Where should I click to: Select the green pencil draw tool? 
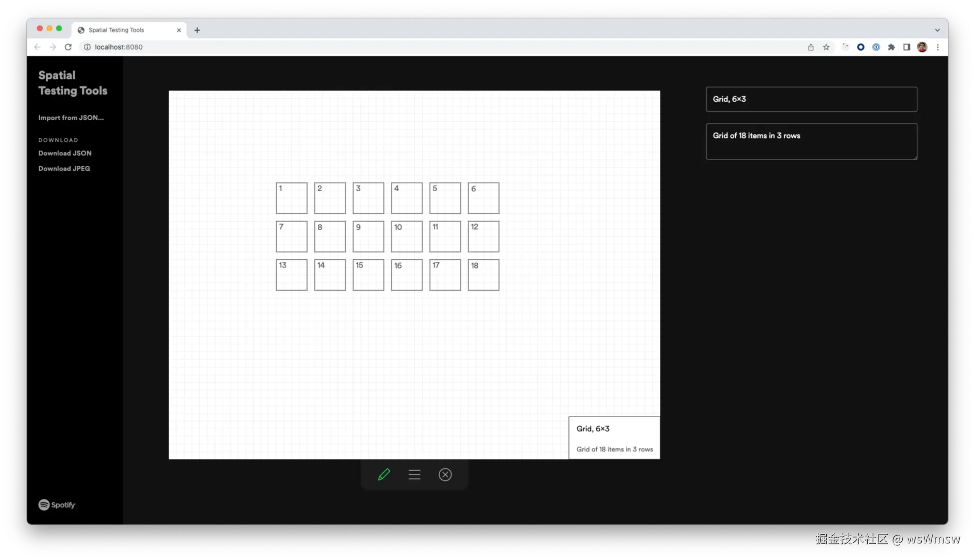click(384, 475)
